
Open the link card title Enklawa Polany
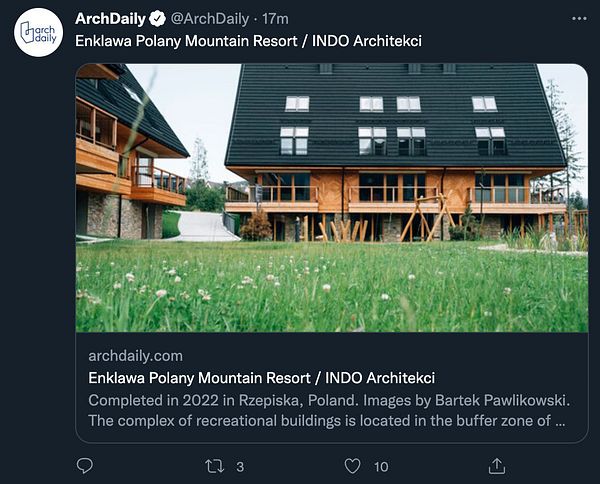[x=261, y=378]
